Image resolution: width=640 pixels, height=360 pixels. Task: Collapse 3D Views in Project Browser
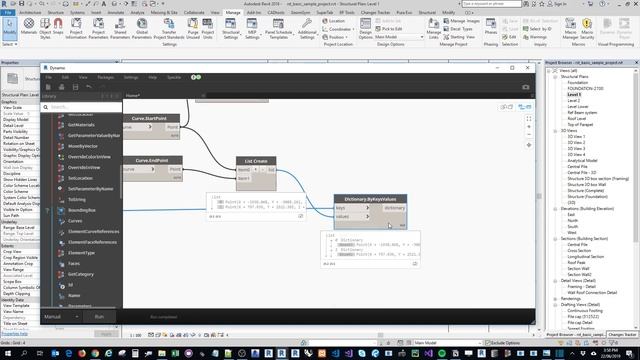(555, 131)
